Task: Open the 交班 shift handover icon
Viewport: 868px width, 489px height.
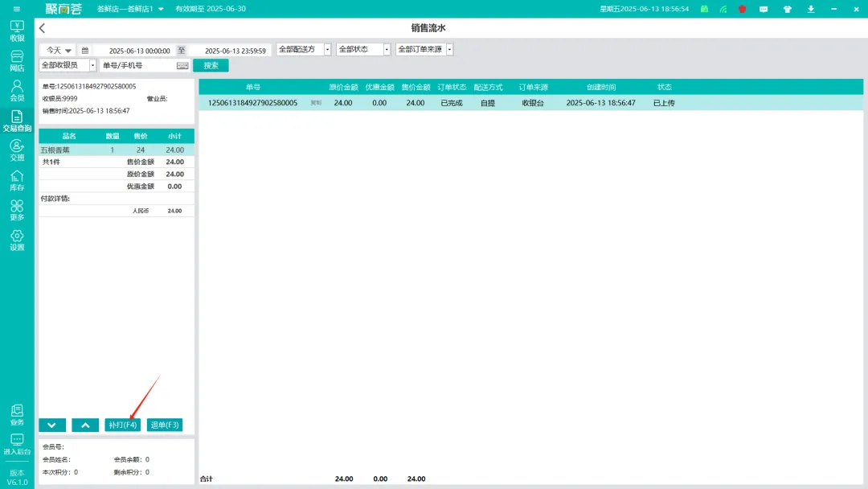Action: (x=17, y=150)
